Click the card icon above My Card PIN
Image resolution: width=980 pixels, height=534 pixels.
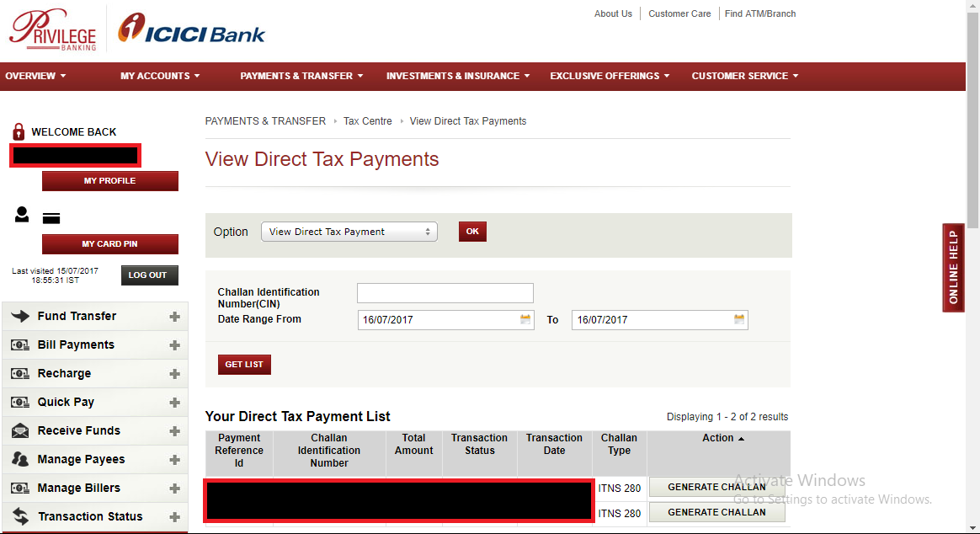(x=51, y=218)
